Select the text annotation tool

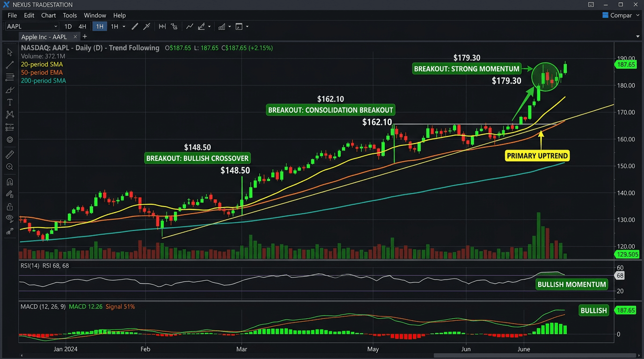pos(9,102)
